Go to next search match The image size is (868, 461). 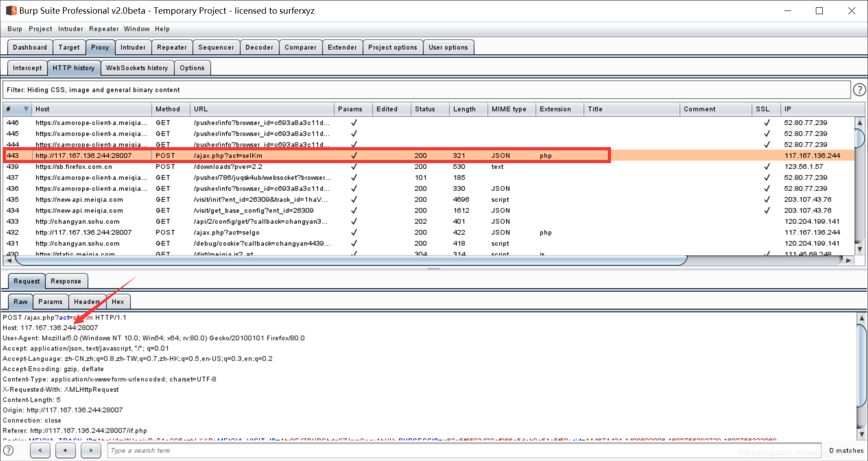pos(91,450)
